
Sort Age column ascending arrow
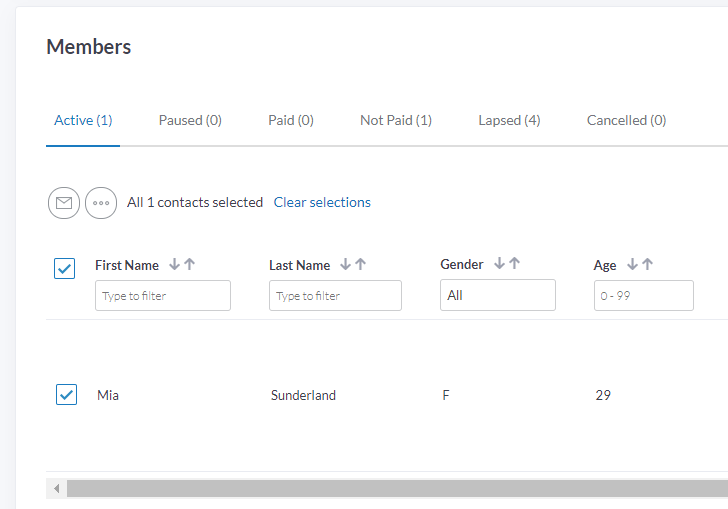(647, 264)
